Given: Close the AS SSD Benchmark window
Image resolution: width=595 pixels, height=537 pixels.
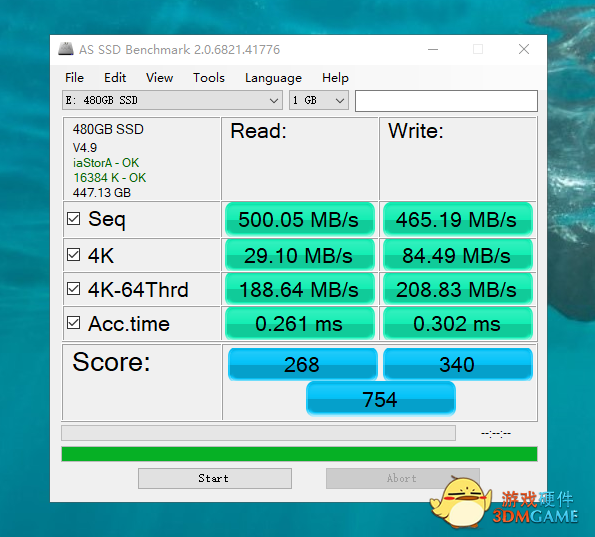Looking at the screenshot, I should click(x=524, y=49).
